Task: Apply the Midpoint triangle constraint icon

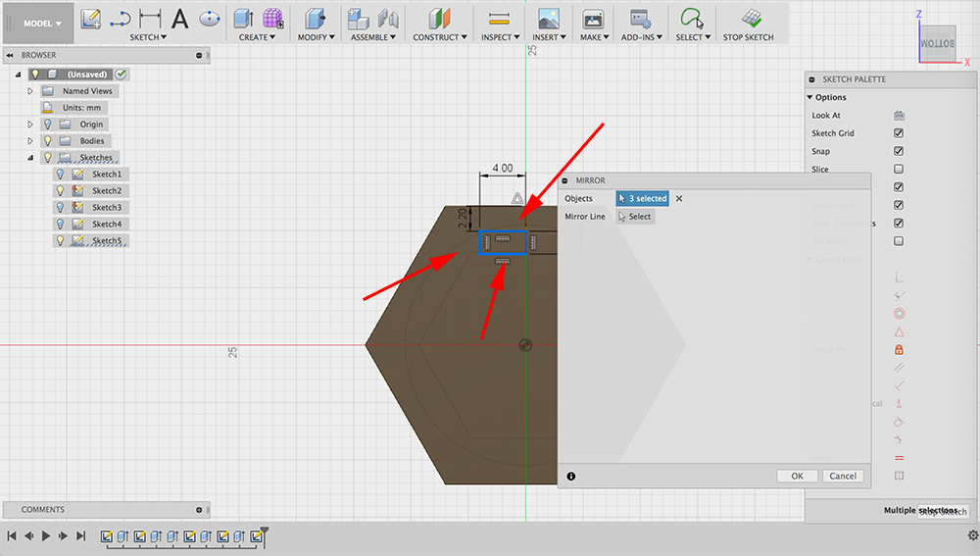Action: [899, 331]
